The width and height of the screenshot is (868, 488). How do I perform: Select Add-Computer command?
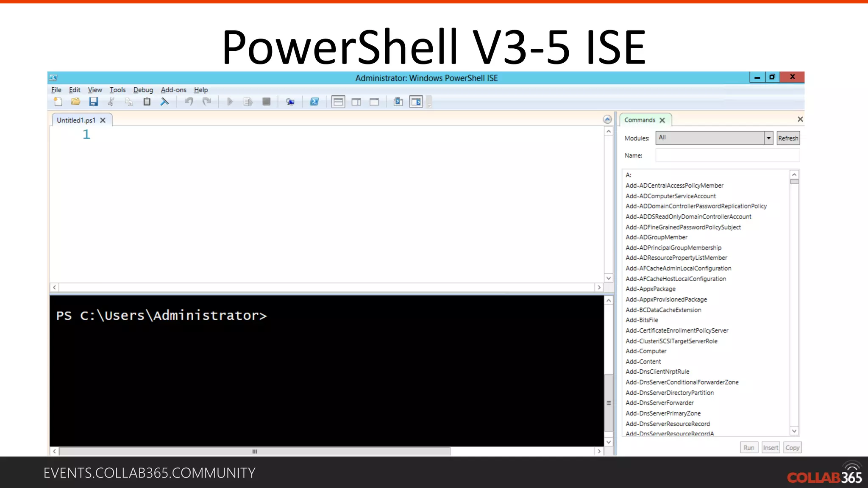pyautogui.click(x=646, y=351)
